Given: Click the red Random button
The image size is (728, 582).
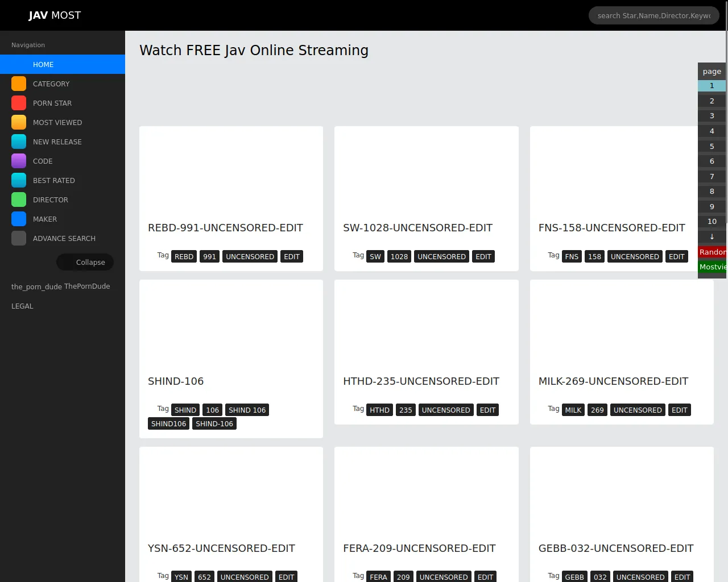Looking at the screenshot, I should (712, 252).
